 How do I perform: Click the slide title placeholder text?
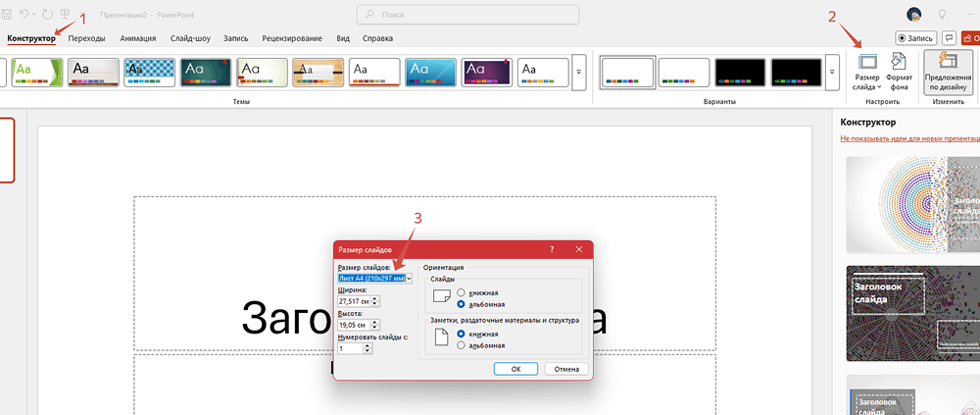424,317
